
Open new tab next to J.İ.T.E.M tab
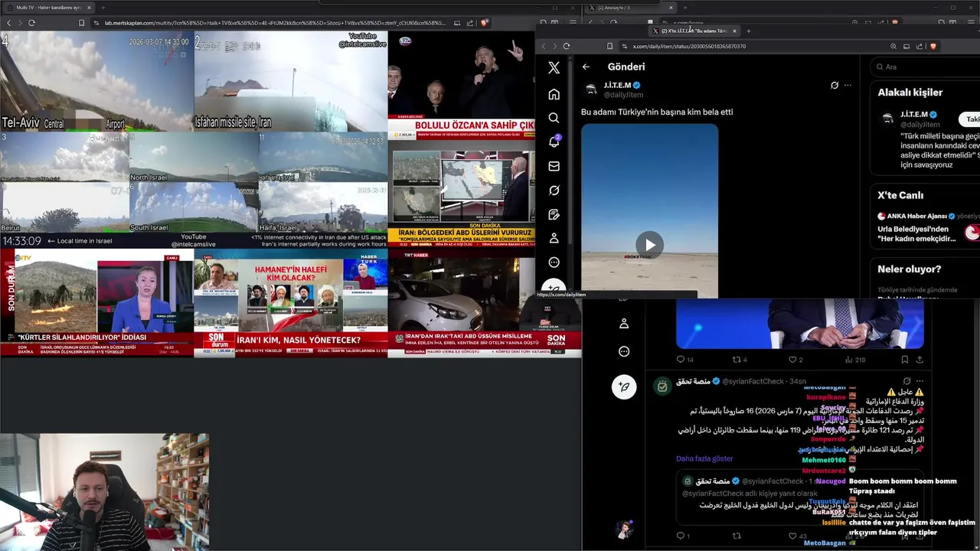click(x=748, y=31)
